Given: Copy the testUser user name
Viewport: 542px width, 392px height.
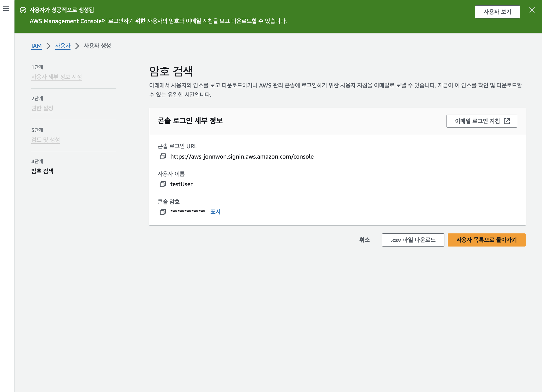Looking at the screenshot, I should point(162,184).
